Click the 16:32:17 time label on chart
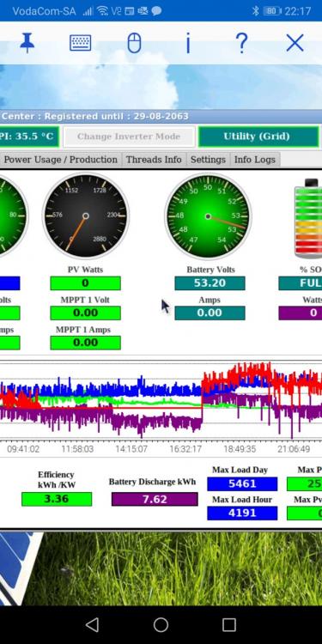Image resolution: width=322 pixels, height=644 pixels. pos(185,449)
